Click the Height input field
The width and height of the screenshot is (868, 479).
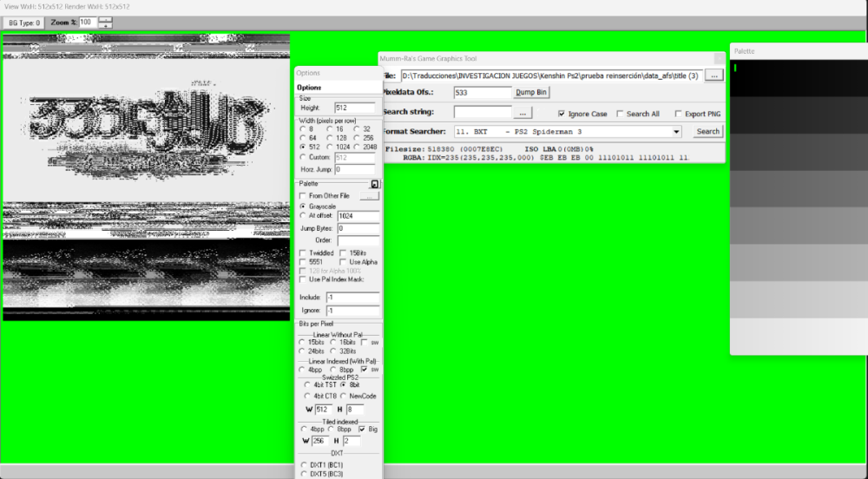tap(355, 108)
